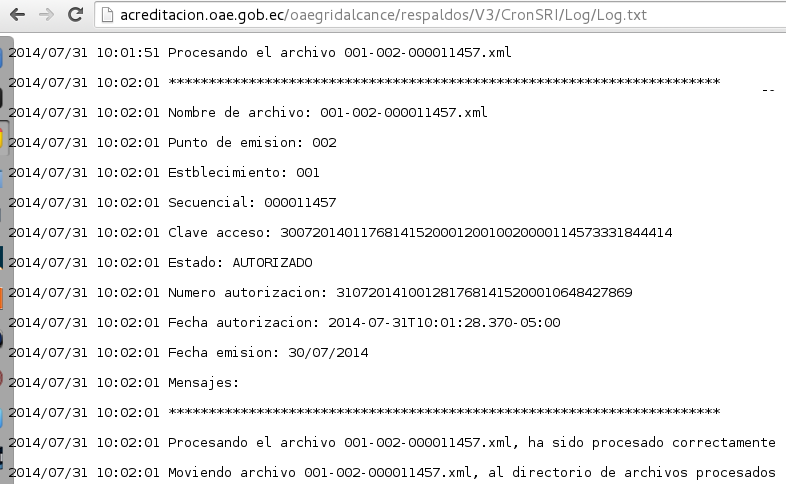Click the Numero autorizacion value

click(x=484, y=293)
